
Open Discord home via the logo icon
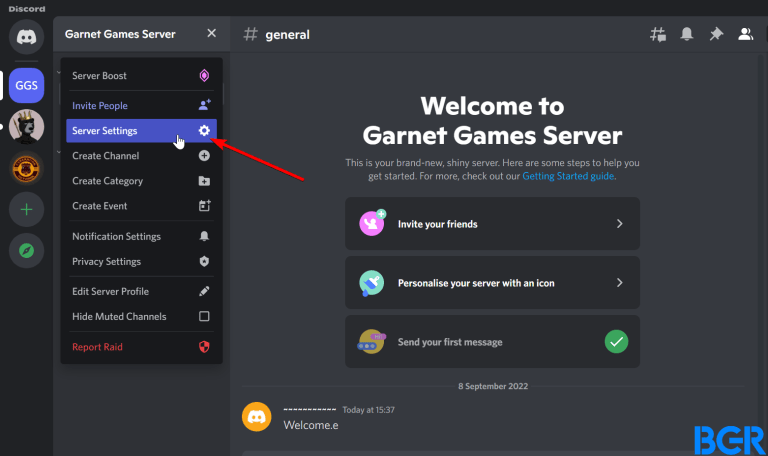[26, 37]
